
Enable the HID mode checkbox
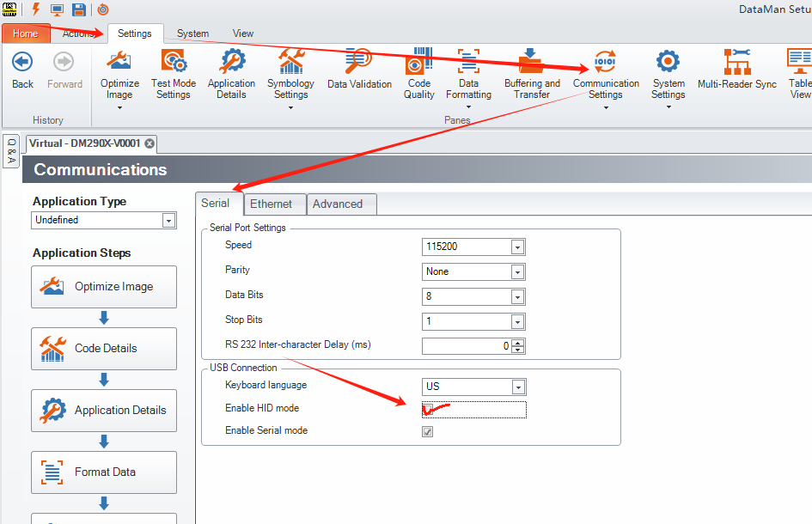427,408
